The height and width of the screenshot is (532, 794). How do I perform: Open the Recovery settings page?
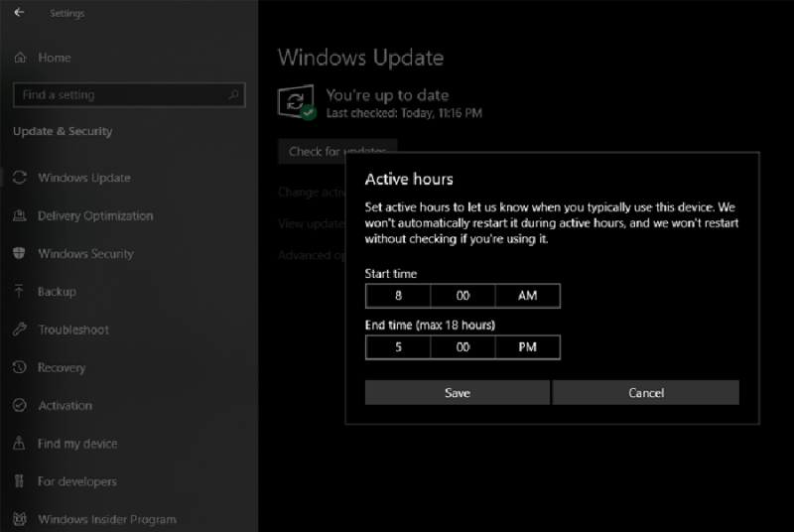[62, 367]
